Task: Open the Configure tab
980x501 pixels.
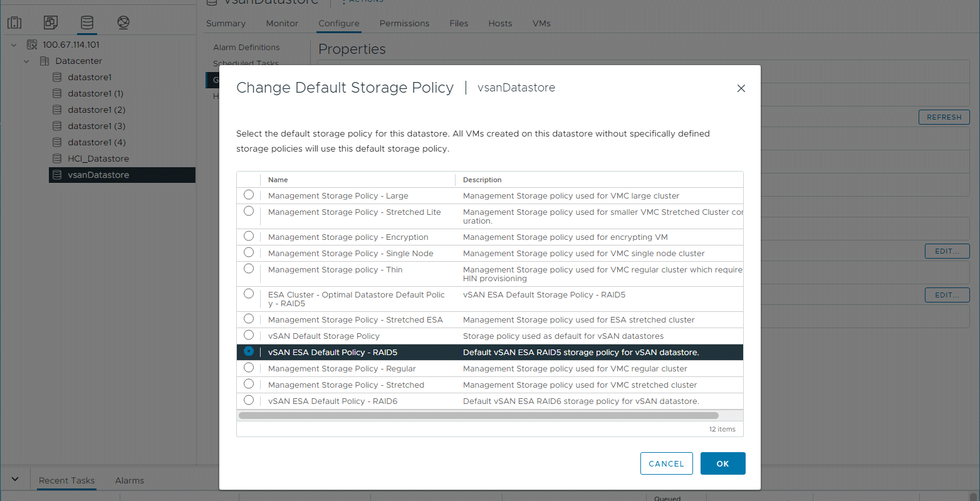Action: click(339, 23)
